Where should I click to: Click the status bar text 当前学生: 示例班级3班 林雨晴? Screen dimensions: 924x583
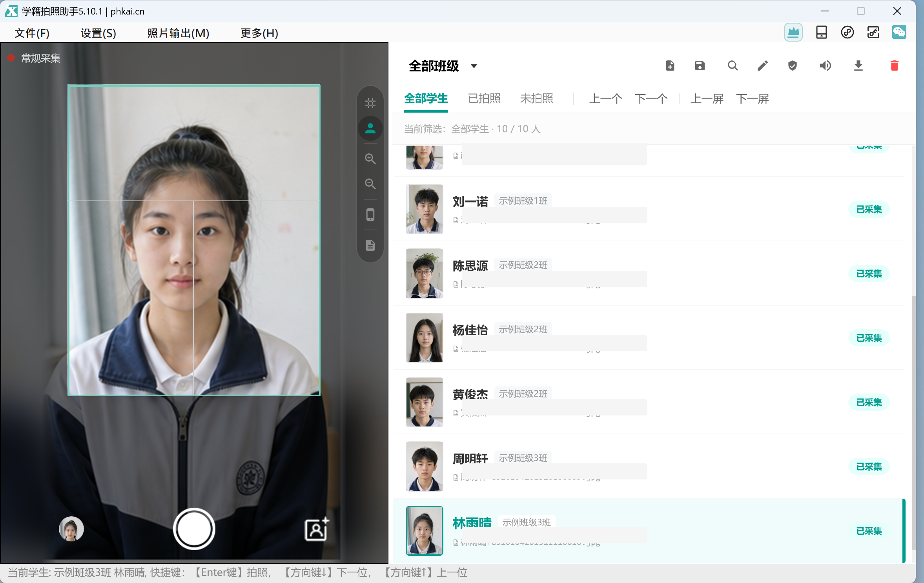77,573
